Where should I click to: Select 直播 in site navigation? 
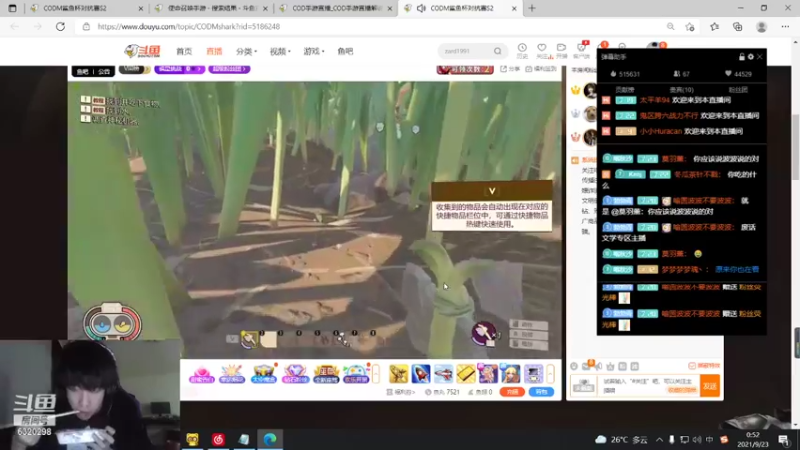pos(214,52)
